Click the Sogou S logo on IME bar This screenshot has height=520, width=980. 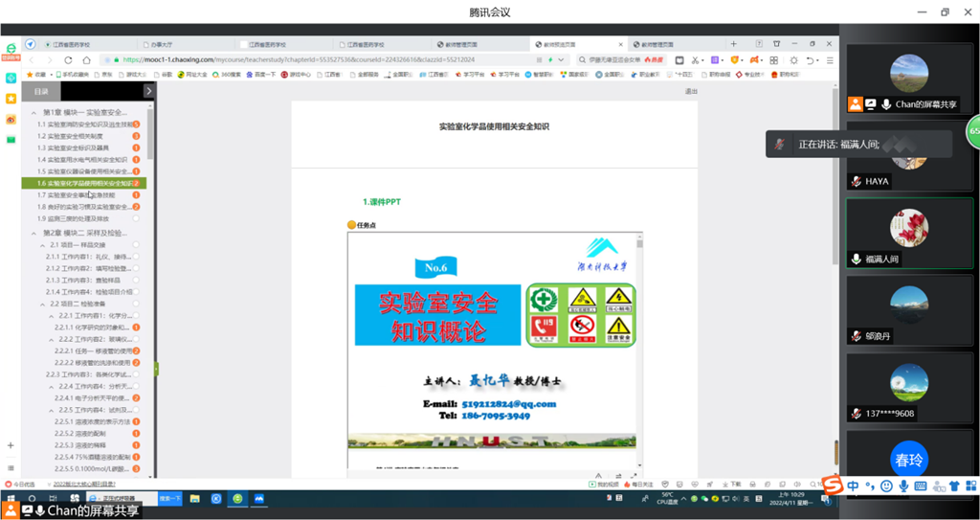tap(832, 486)
